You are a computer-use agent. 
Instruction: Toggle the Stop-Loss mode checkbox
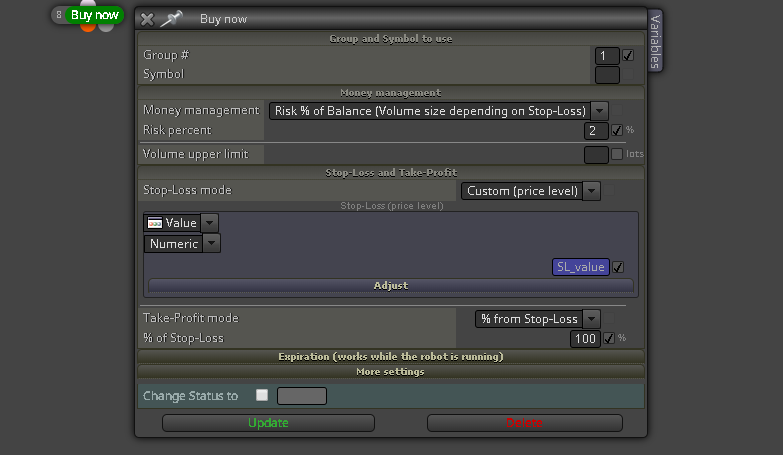pyautogui.click(x=609, y=190)
